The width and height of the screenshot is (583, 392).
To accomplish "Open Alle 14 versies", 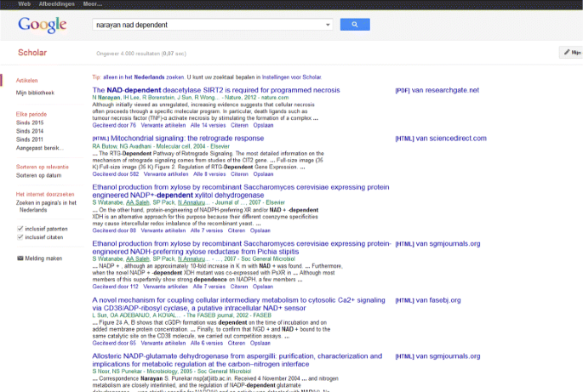I will pyautogui.click(x=209, y=125).
